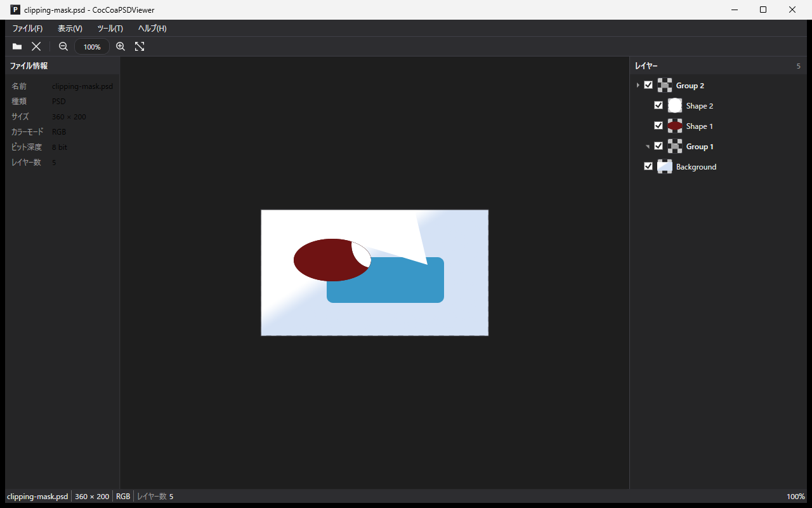Zoom out with the minus magnifier icon

(x=63, y=46)
